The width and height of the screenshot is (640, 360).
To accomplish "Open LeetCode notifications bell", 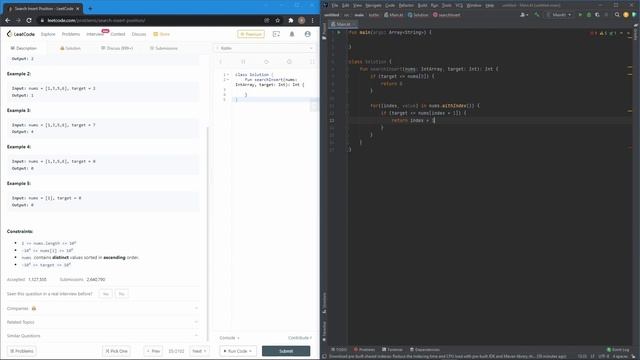I will pyautogui.click(x=292, y=34).
